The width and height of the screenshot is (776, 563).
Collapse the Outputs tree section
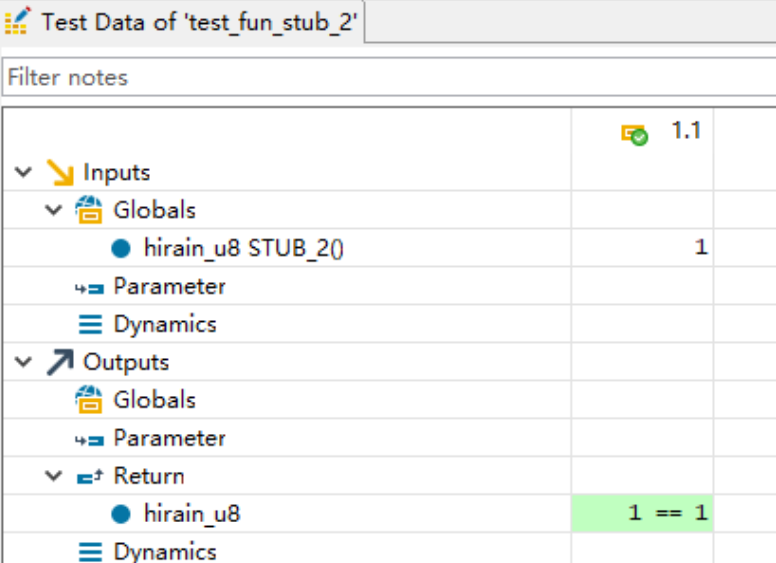tap(24, 363)
